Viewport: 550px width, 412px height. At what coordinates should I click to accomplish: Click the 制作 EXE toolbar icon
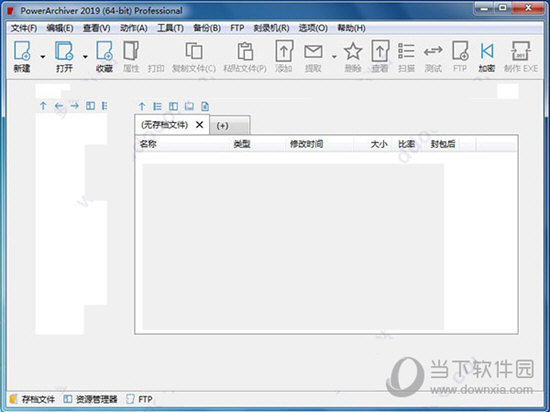click(x=521, y=51)
